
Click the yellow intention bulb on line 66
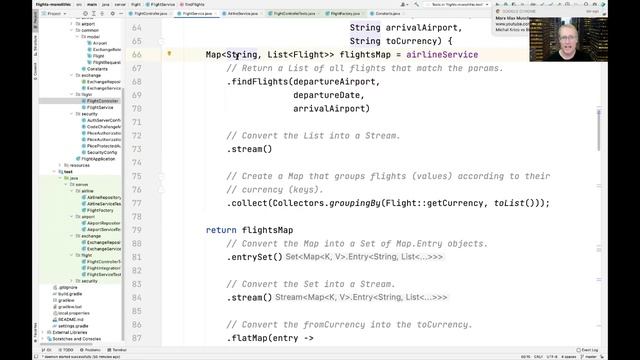pyautogui.click(x=169, y=53)
